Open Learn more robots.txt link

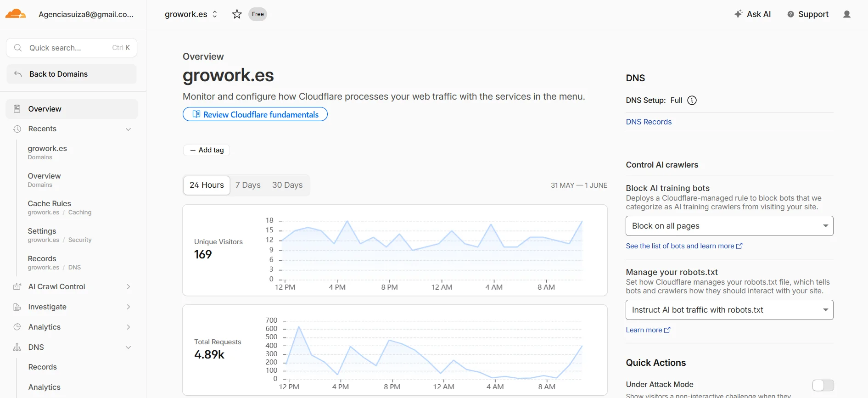[x=648, y=330]
